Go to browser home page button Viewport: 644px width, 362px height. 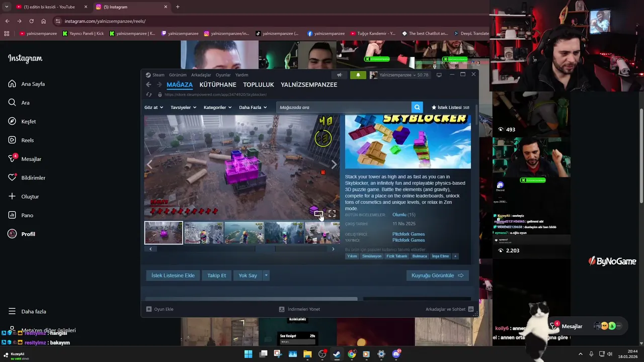[x=43, y=21]
